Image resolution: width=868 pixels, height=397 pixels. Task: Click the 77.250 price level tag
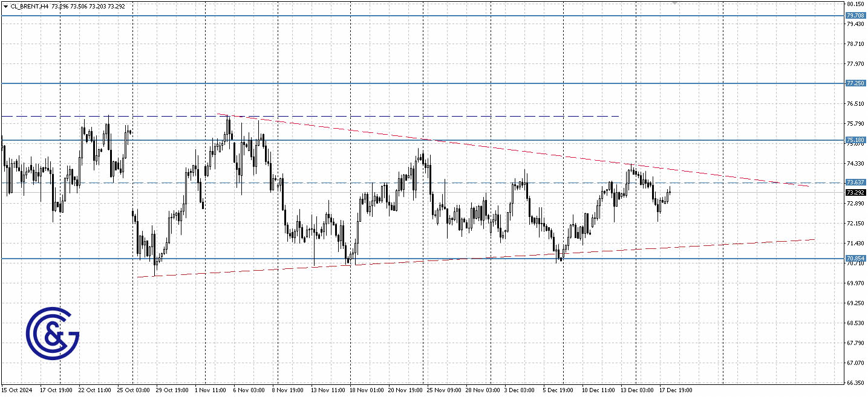click(855, 83)
